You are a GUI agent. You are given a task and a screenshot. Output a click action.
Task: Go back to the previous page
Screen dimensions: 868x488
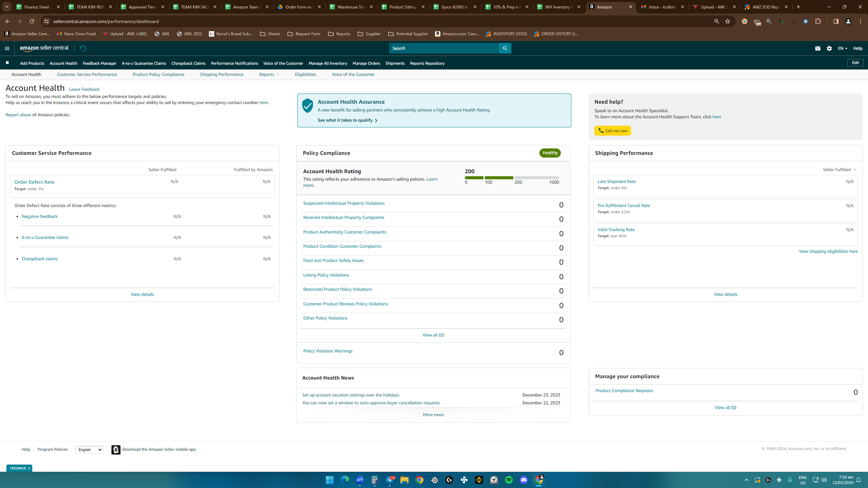(7, 21)
